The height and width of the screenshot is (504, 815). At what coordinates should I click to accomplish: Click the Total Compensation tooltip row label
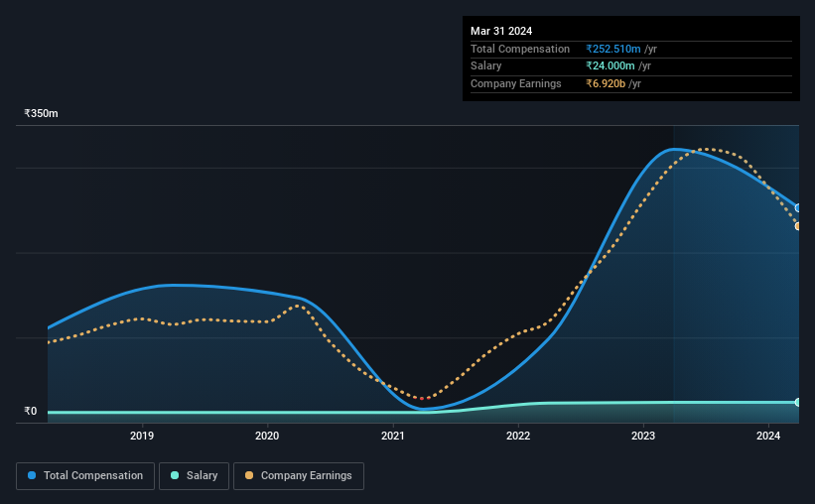(520, 49)
